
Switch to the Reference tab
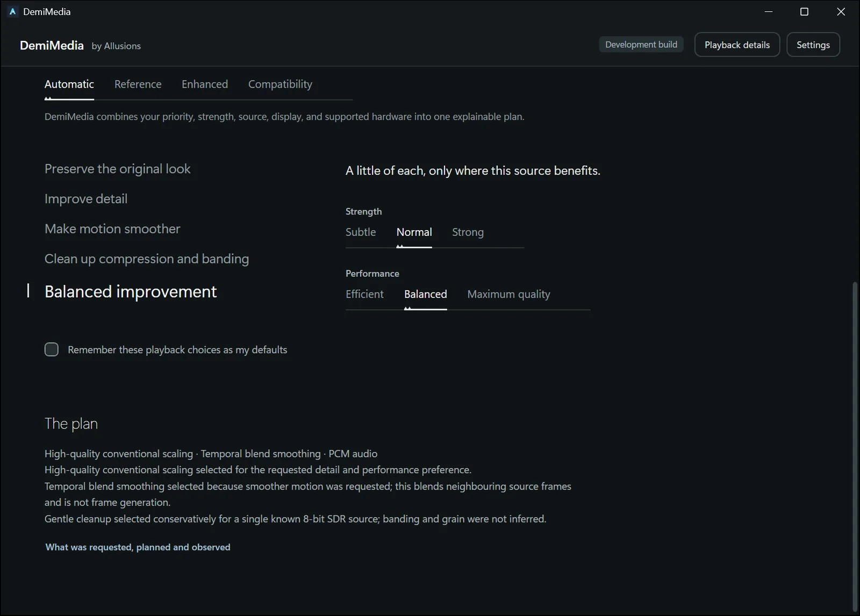pyautogui.click(x=138, y=84)
